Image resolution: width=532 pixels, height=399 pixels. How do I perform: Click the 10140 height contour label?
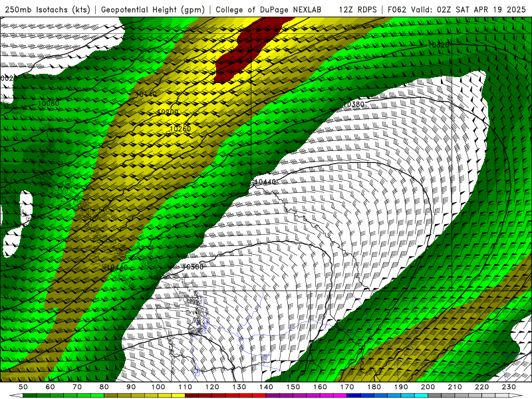click(x=146, y=94)
